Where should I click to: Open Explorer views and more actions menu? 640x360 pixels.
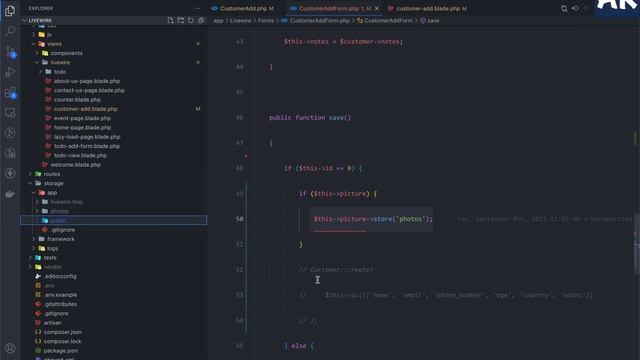[x=197, y=8]
